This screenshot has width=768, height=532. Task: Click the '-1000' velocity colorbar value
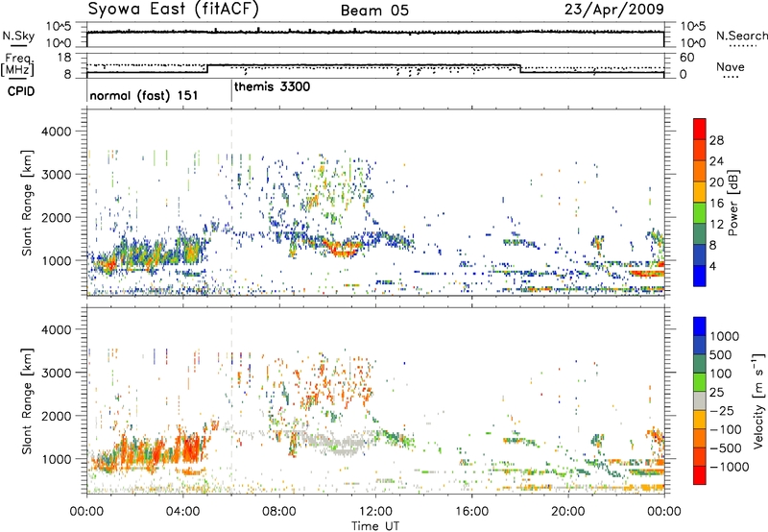click(730, 467)
